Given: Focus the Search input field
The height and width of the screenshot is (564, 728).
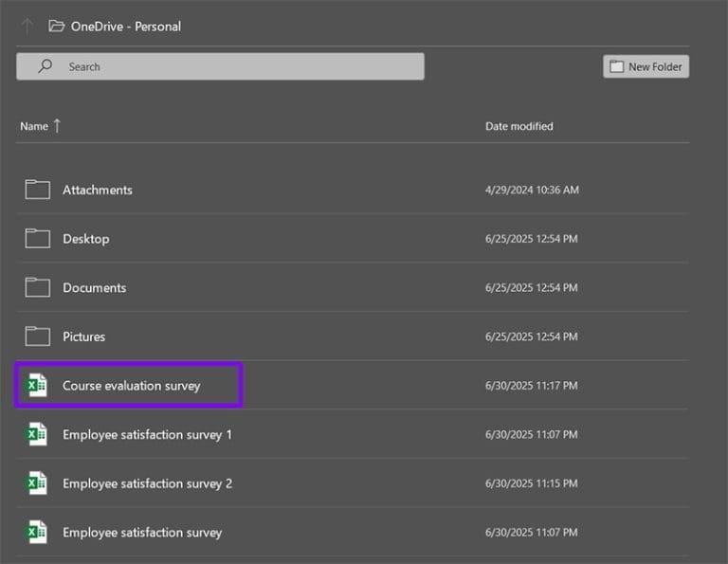Looking at the screenshot, I should [237, 67].
